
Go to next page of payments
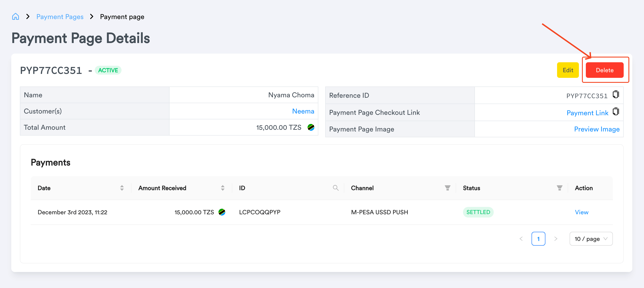click(x=556, y=239)
